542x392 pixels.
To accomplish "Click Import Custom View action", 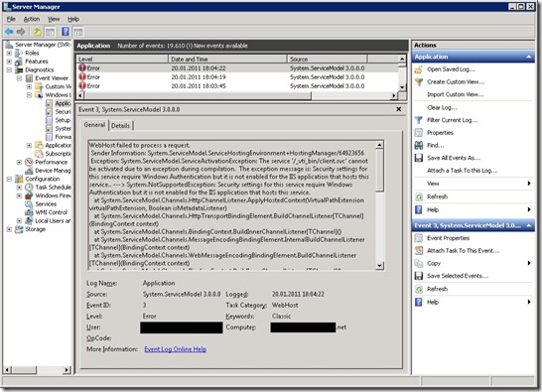I will (456, 94).
